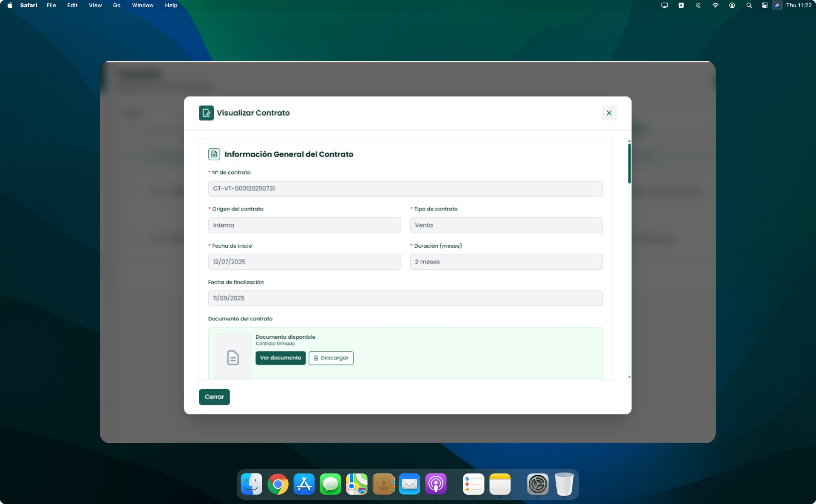Open the Go menu in menu bar
Viewport: 816px width, 504px height.
pyautogui.click(x=116, y=6)
